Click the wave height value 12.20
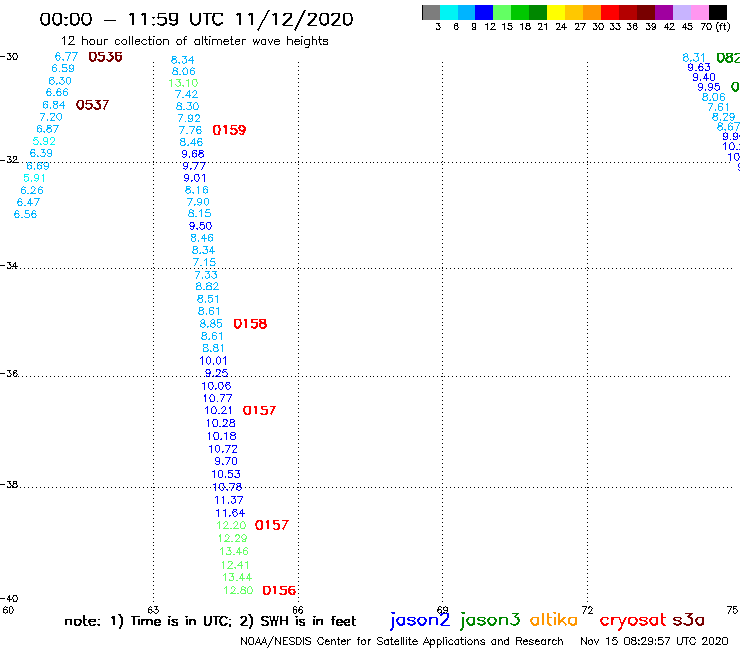 coord(231,525)
